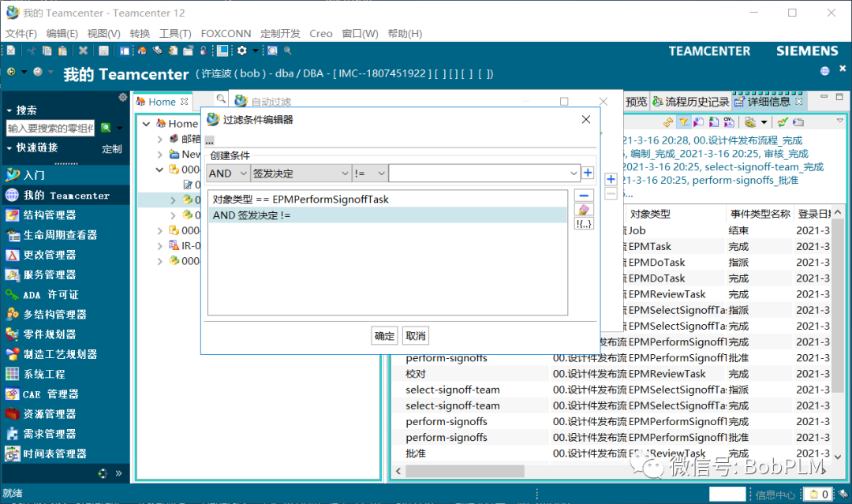The height and width of the screenshot is (504, 852).
Task: Toggle the navigation pane layout icon
Action: pyautogui.click(x=125, y=50)
